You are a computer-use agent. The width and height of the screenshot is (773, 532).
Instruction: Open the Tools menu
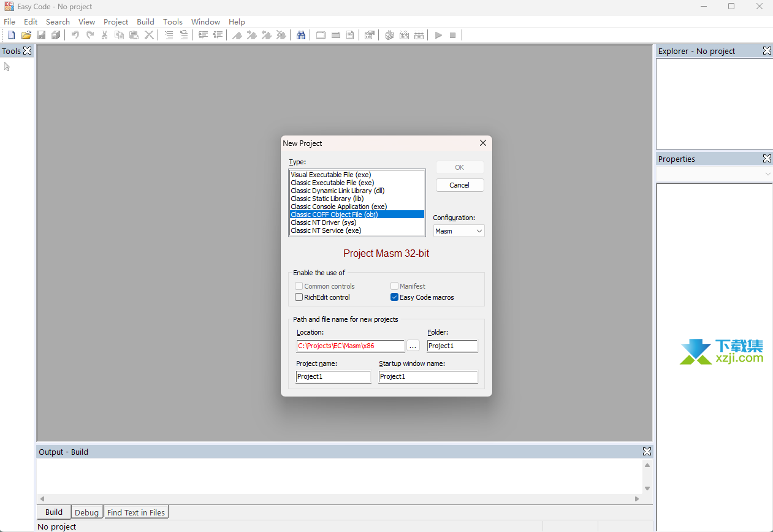[173, 21]
